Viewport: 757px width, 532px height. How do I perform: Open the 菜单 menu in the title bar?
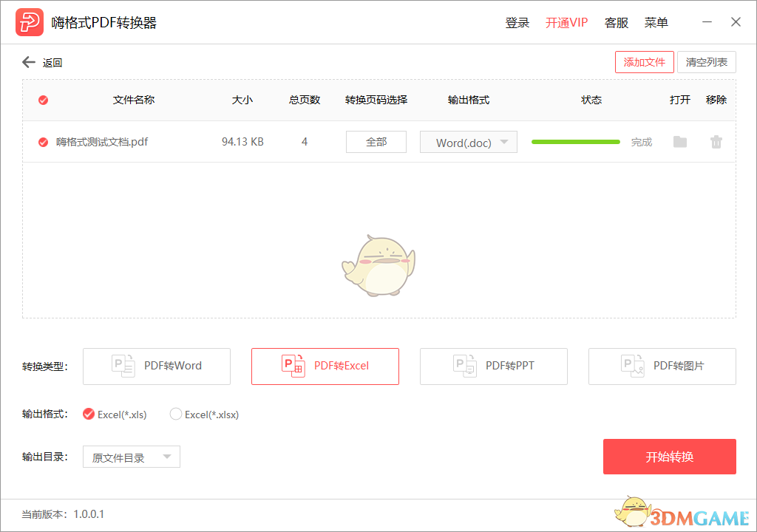[x=656, y=23]
